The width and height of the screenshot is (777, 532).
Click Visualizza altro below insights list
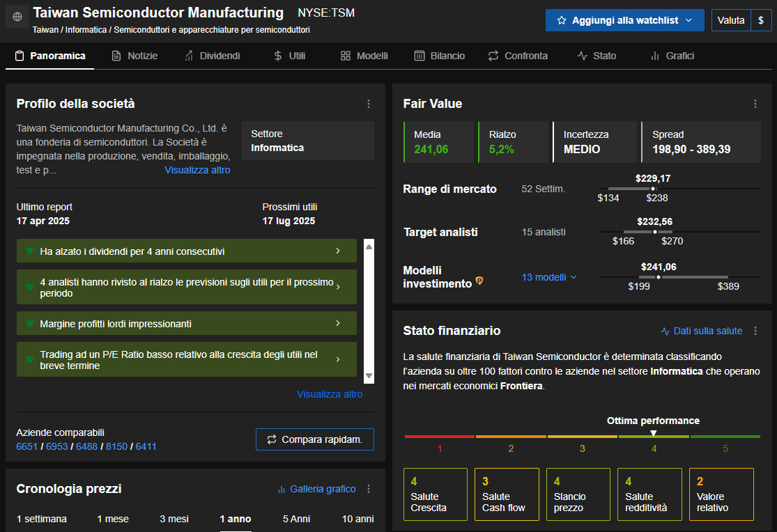click(x=330, y=394)
